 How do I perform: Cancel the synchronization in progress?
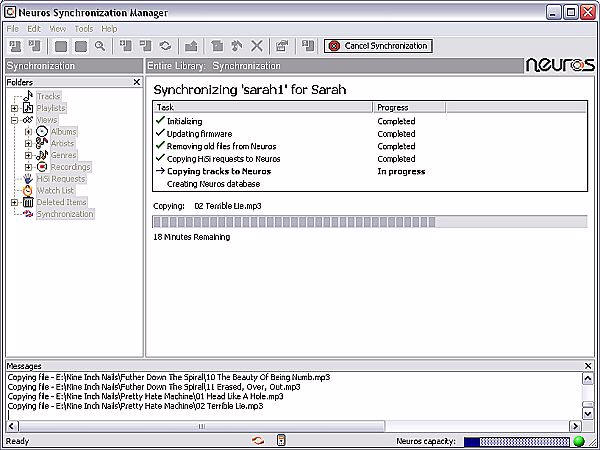point(379,46)
